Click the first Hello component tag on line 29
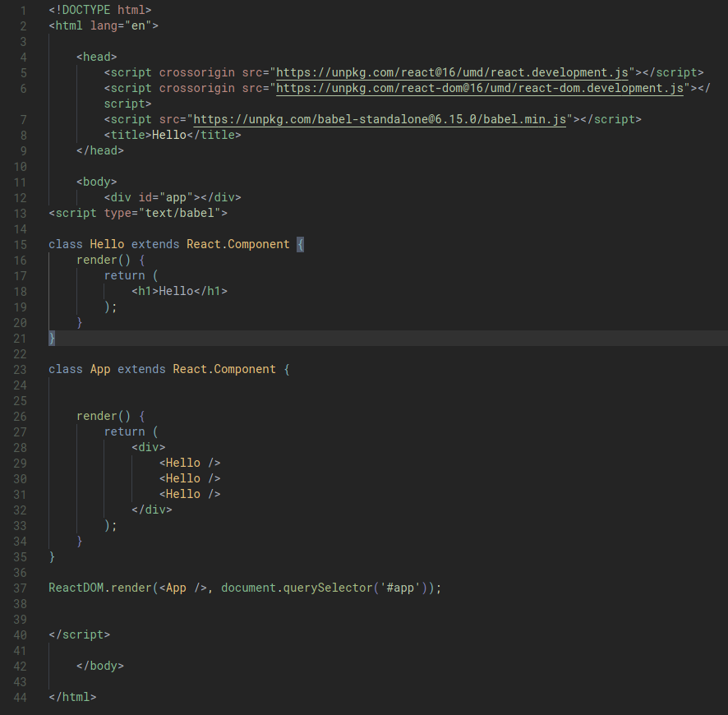 pos(190,463)
